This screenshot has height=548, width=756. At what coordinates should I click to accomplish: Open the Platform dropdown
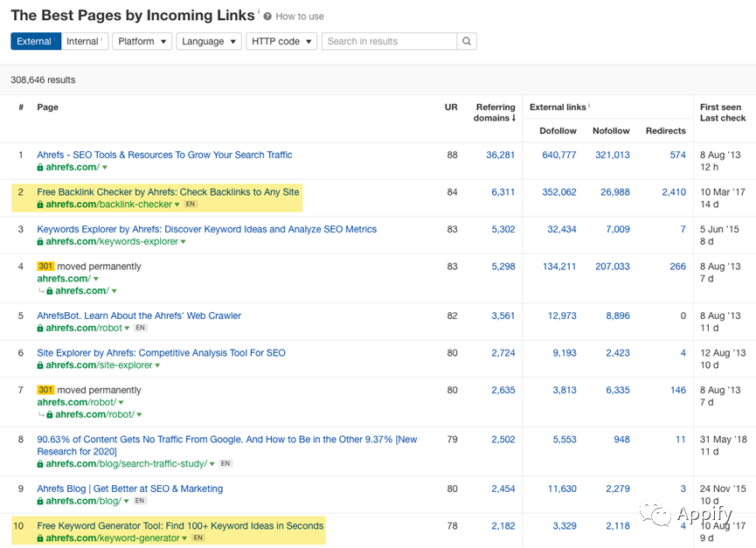[142, 41]
